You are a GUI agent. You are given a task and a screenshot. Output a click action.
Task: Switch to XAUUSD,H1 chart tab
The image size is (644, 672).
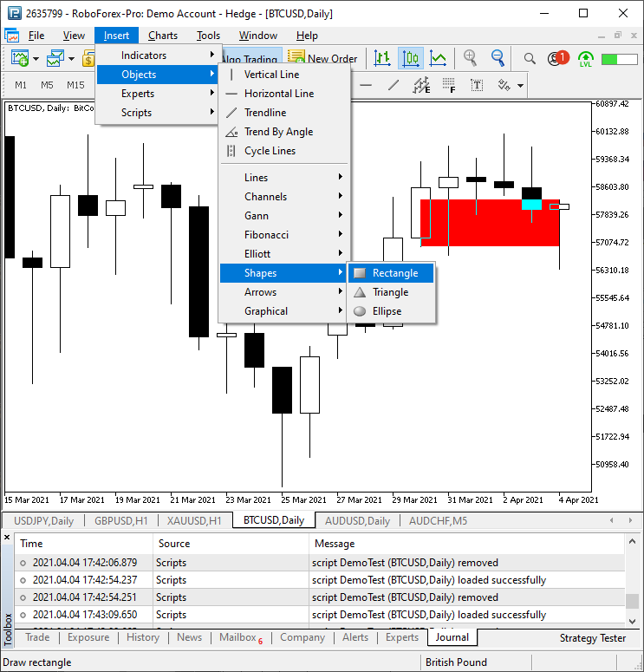click(x=194, y=521)
